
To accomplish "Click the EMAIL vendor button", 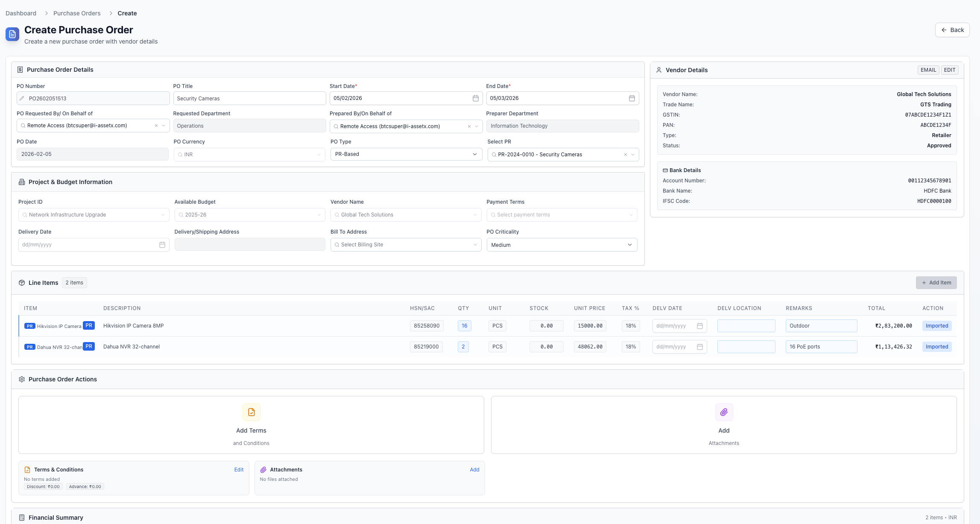I will 928,70.
